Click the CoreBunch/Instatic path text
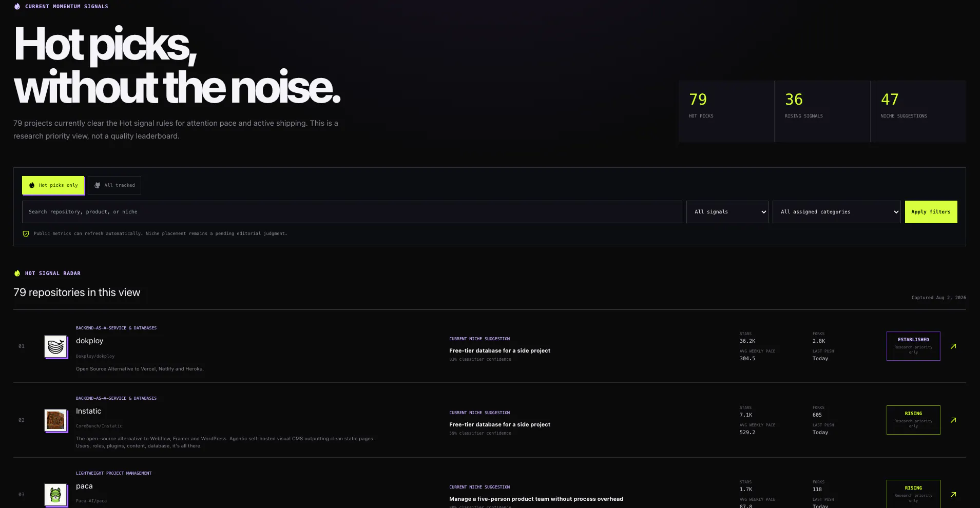 (x=99, y=426)
